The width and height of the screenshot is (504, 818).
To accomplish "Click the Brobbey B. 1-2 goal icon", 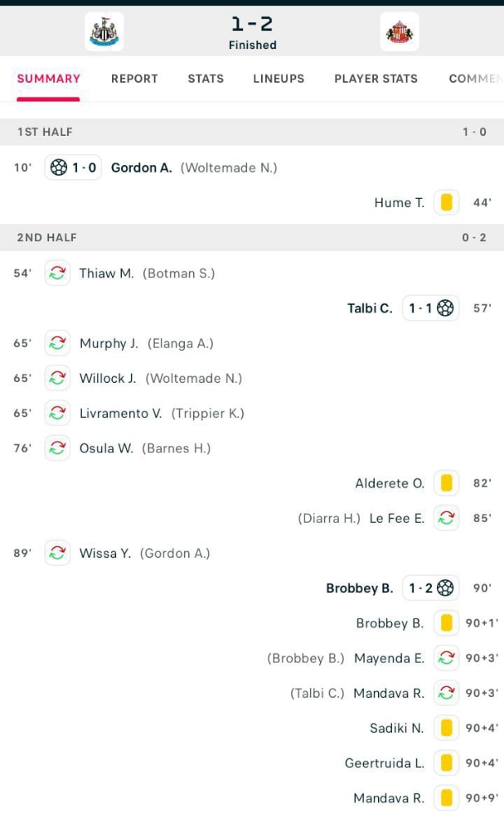I will click(x=445, y=588).
